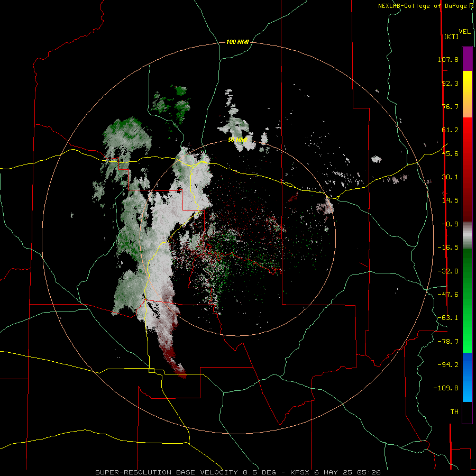Click the 14.5 scale value
Image resolution: width=476 pixels, height=476 pixels.
(450, 200)
